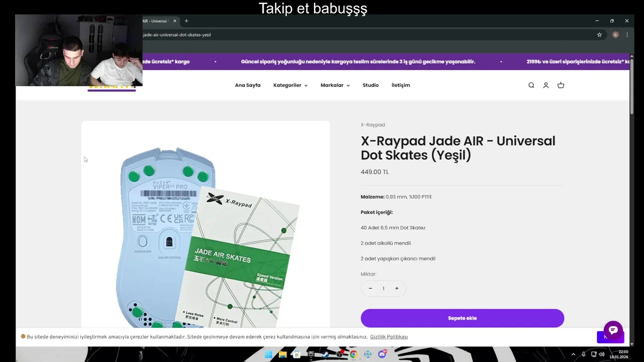Open Discord from the taskbar
Image resolution: width=644 pixels, height=362 pixels.
(382, 354)
